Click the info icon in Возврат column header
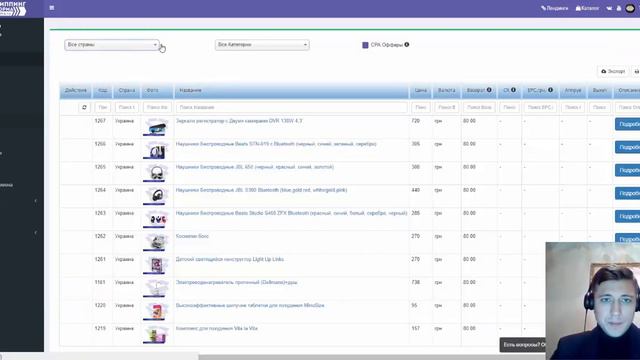 pyautogui.click(x=489, y=90)
